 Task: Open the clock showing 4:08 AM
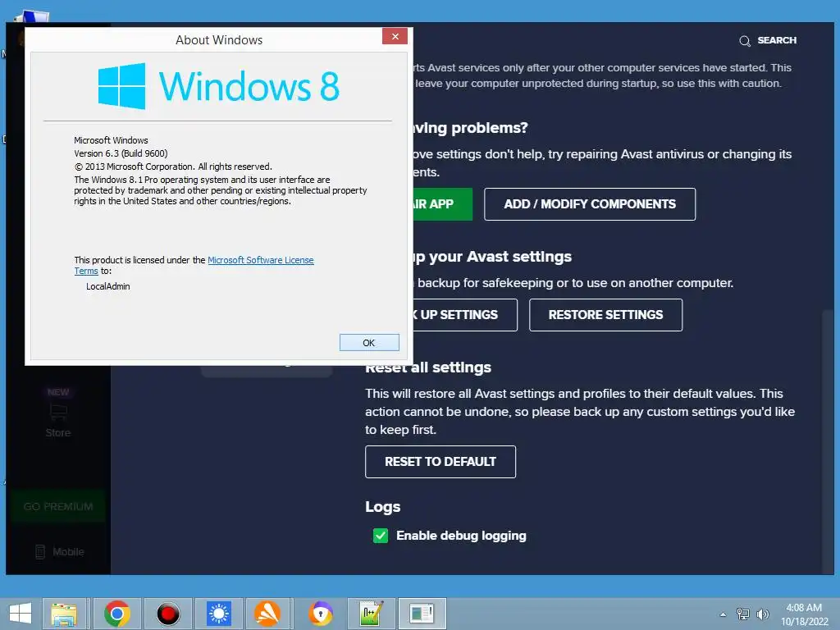804,614
